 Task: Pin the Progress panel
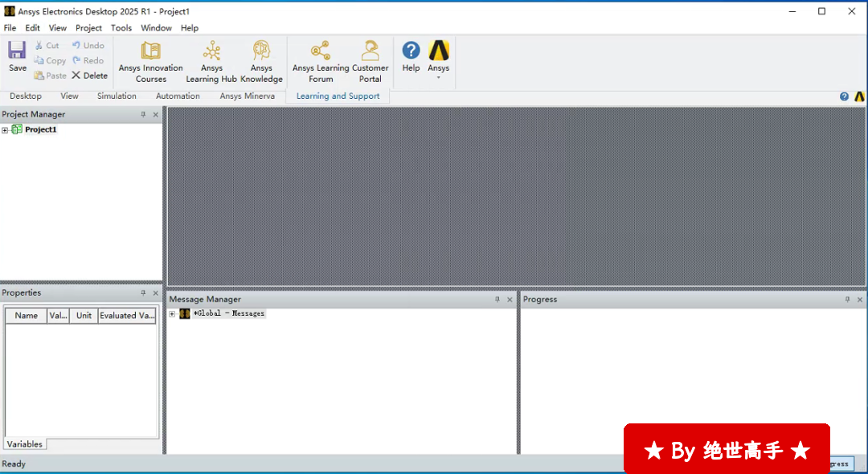coord(847,299)
